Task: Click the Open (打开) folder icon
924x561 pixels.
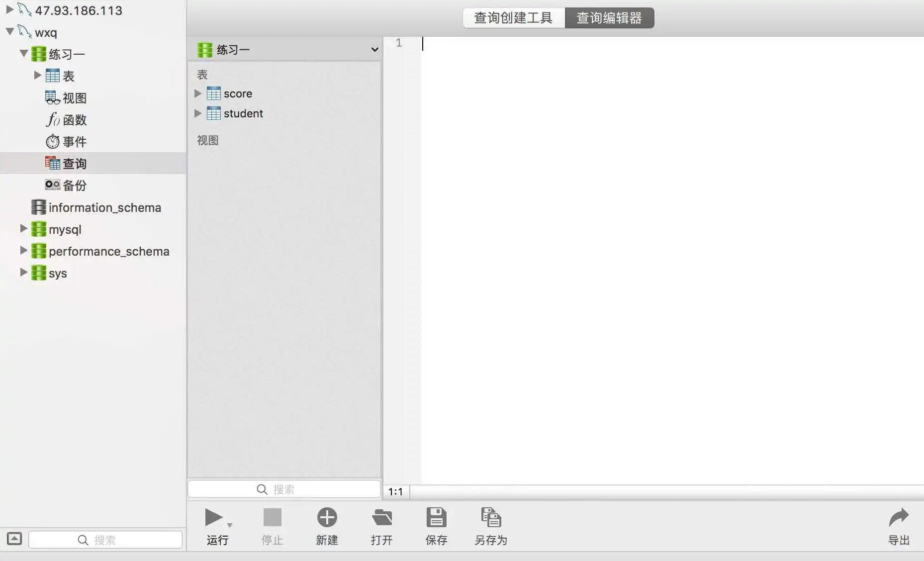Action: pyautogui.click(x=381, y=518)
